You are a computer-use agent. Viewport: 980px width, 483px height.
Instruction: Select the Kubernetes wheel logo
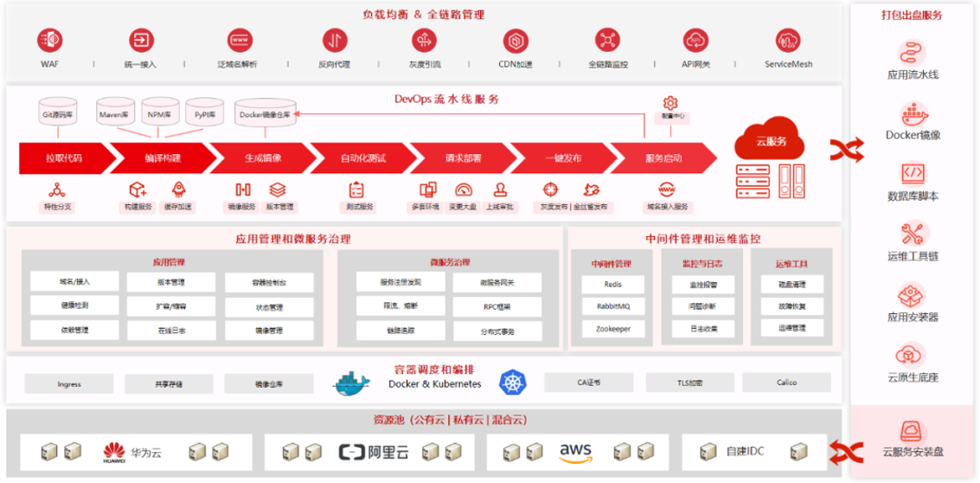(x=513, y=383)
